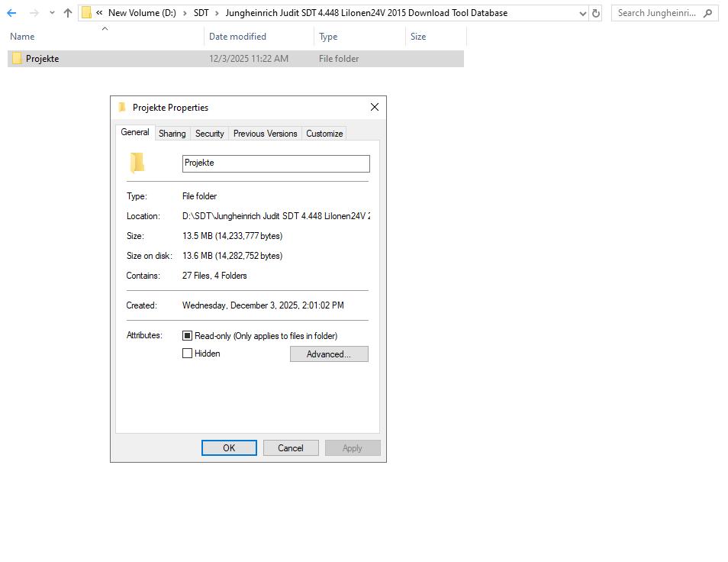Open Advanced attributes dialog

click(329, 354)
